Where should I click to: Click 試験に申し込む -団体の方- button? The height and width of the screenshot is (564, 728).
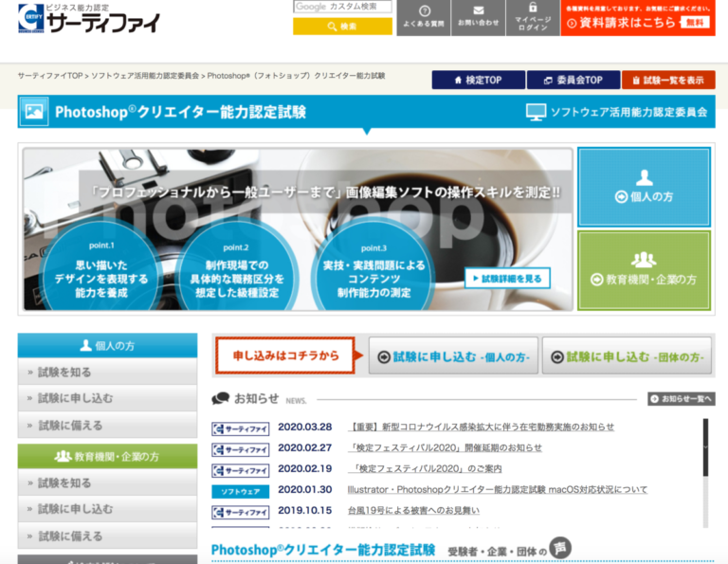[627, 356]
